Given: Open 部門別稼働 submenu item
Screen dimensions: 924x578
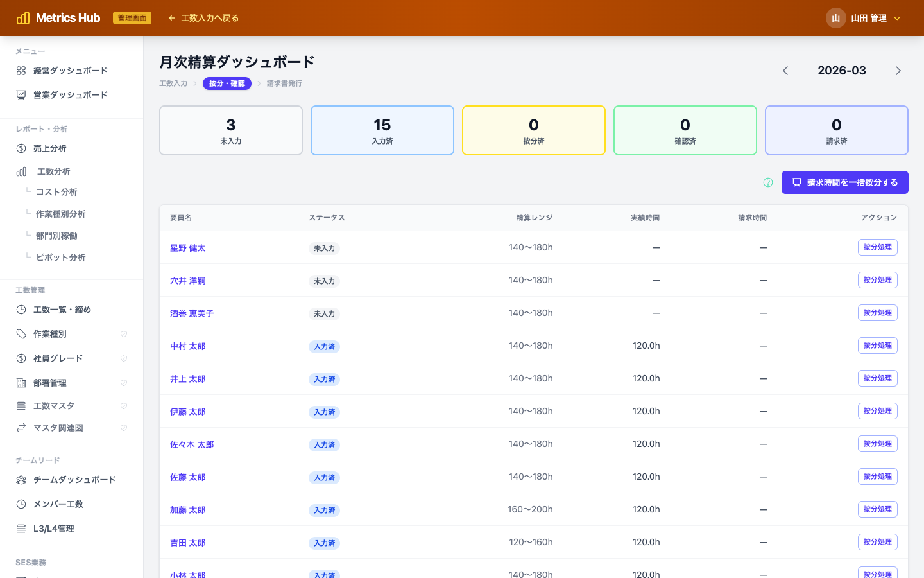Looking at the screenshot, I should tap(56, 236).
